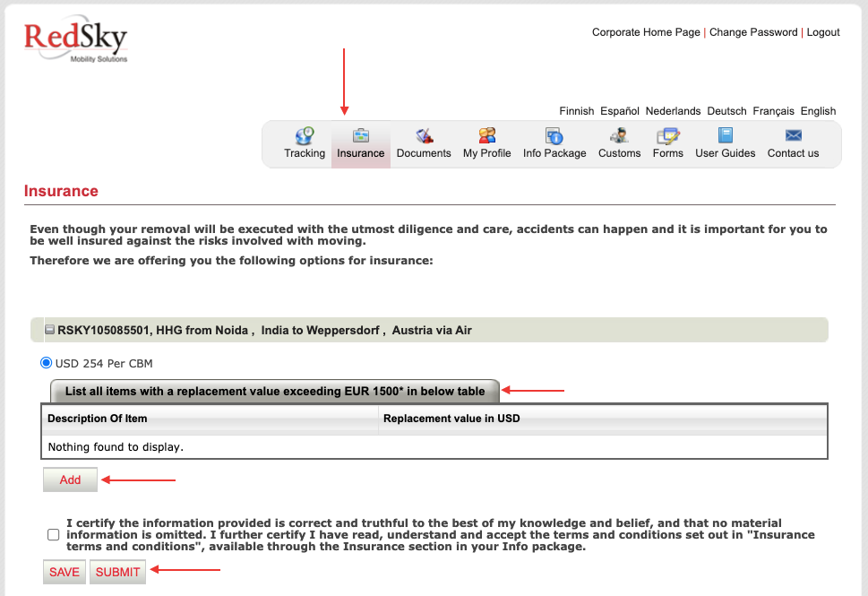Viewport: 868px width, 596px height.
Task: Go to My Profile menu label
Action: pyautogui.click(x=486, y=153)
